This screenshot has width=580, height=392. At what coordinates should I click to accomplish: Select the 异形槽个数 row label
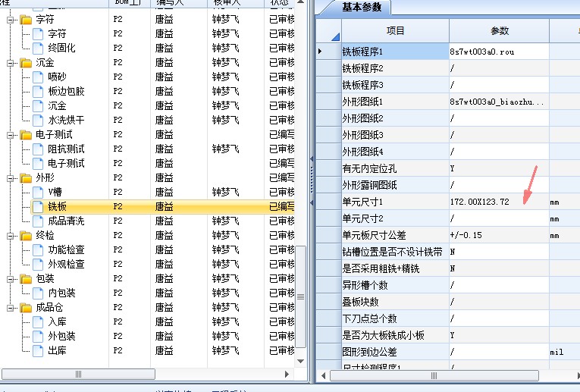365,285
